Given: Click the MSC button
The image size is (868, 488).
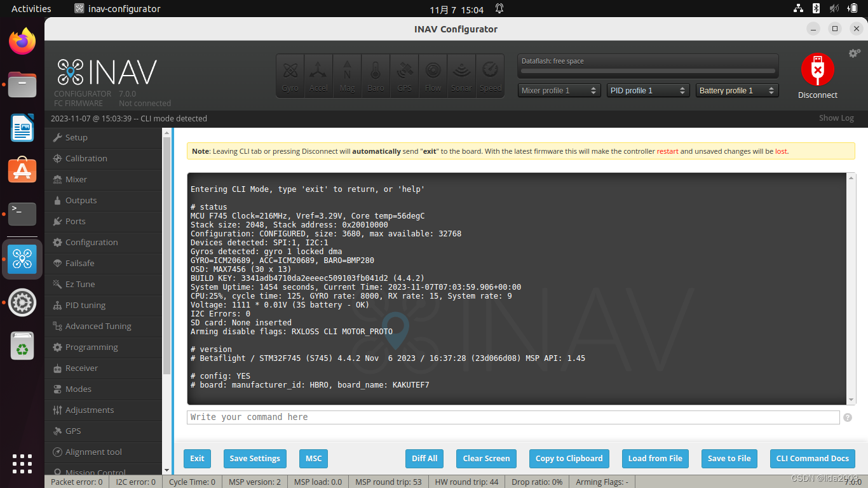Looking at the screenshot, I should click(x=314, y=459).
